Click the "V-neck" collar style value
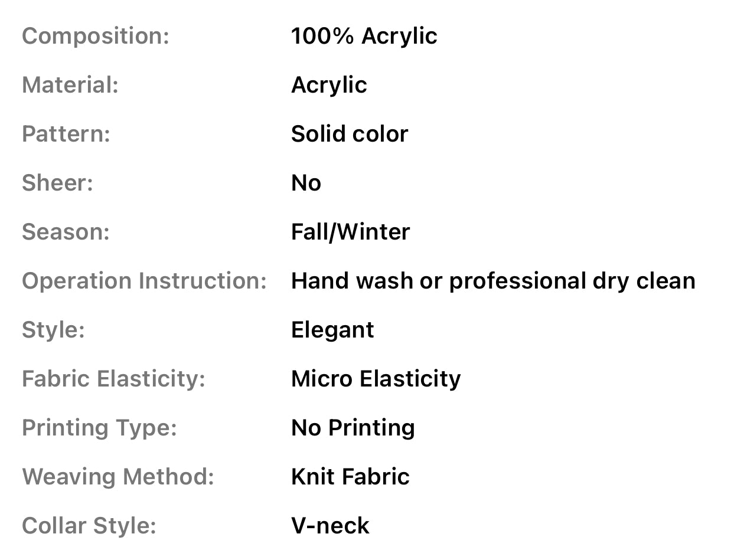Image resolution: width=747 pixels, height=560 pixels. (330, 526)
